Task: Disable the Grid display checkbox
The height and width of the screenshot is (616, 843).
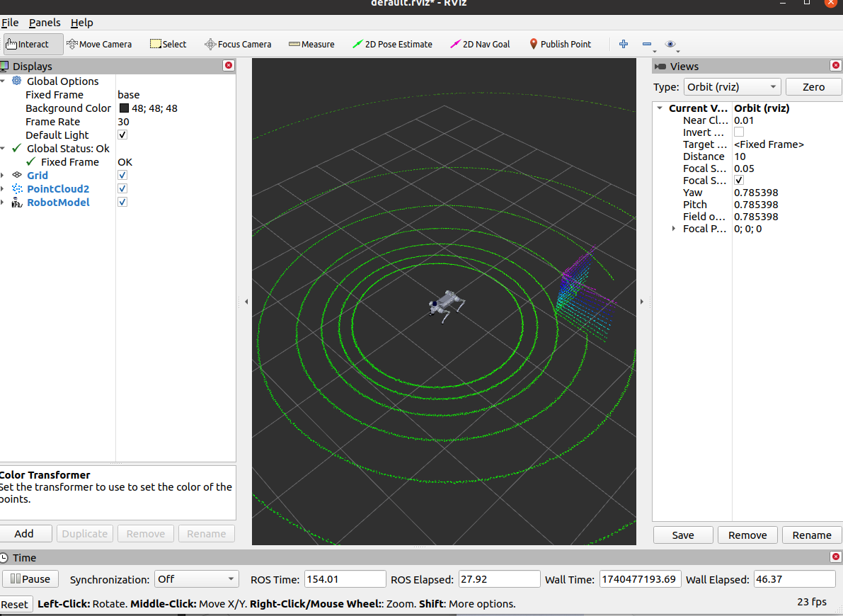Action: coord(122,175)
